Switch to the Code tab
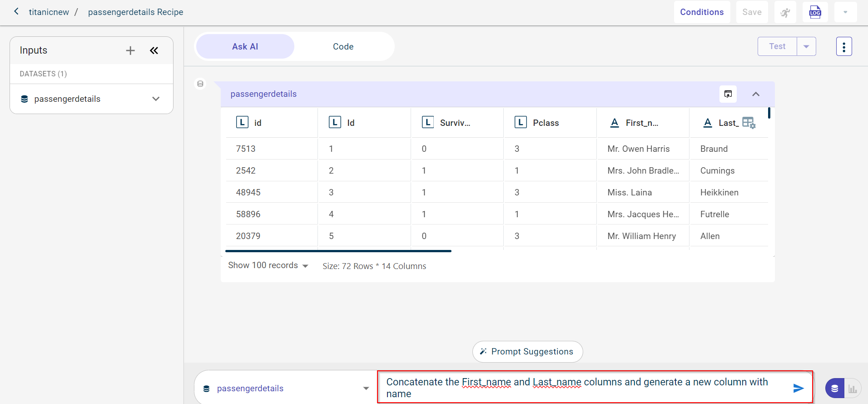Viewport: 868px width, 404px height. coord(343,46)
